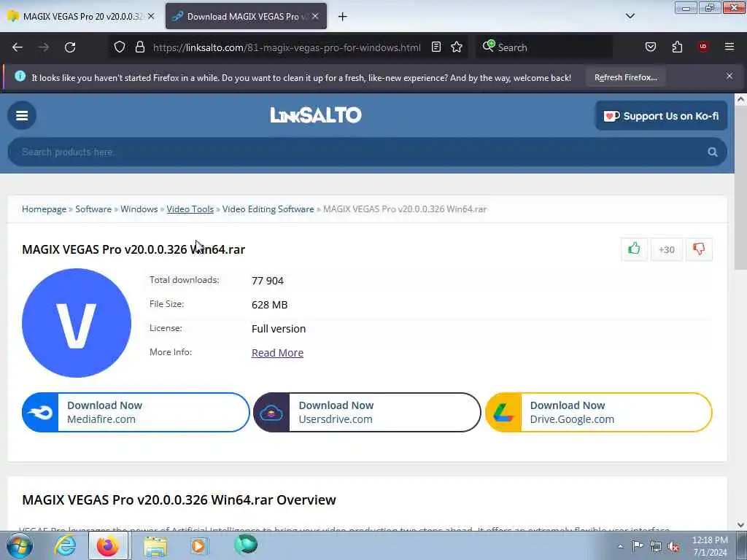Go back using Firefox back arrow
The image size is (747, 560).
tap(18, 47)
